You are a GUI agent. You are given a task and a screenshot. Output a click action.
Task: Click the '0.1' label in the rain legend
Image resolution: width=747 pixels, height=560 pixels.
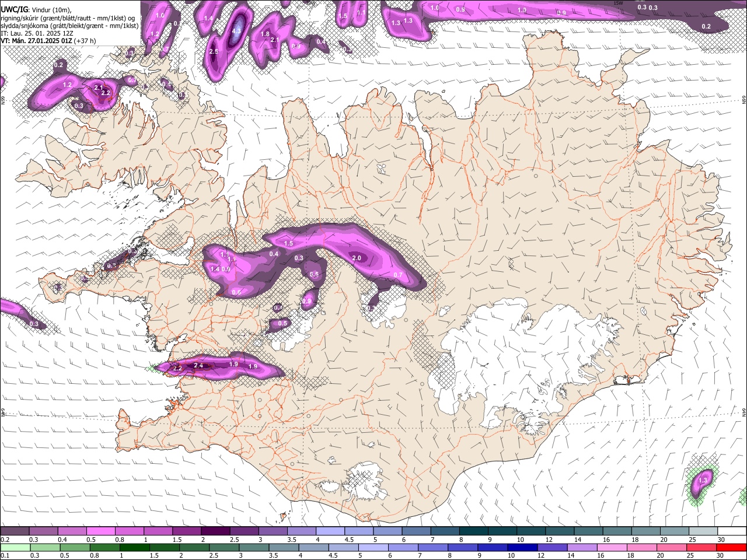tap(4, 556)
